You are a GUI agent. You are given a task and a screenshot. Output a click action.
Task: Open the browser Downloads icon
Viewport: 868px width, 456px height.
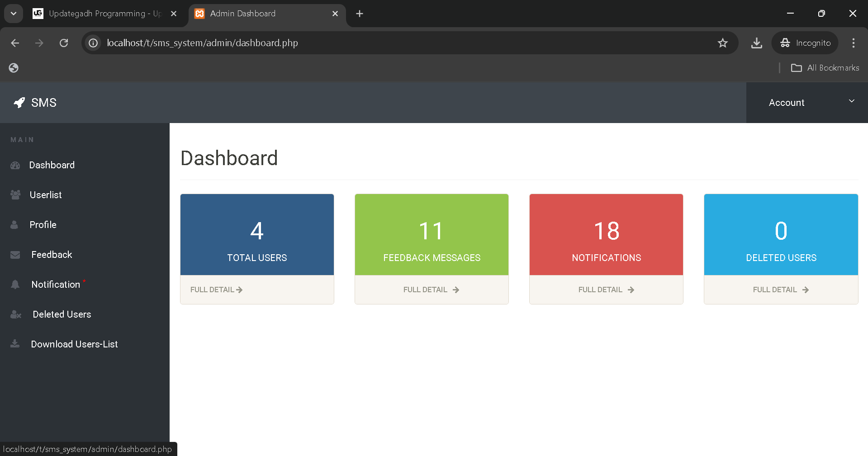pos(756,43)
